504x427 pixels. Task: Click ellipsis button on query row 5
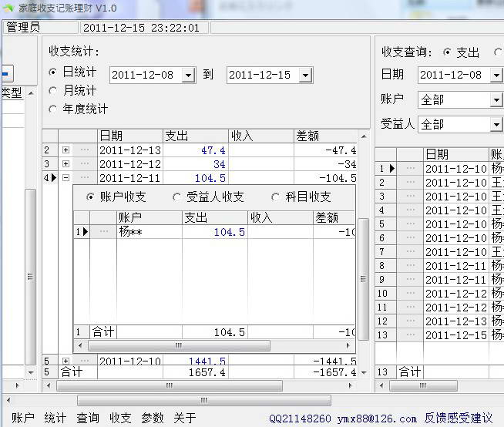click(411, 224)
